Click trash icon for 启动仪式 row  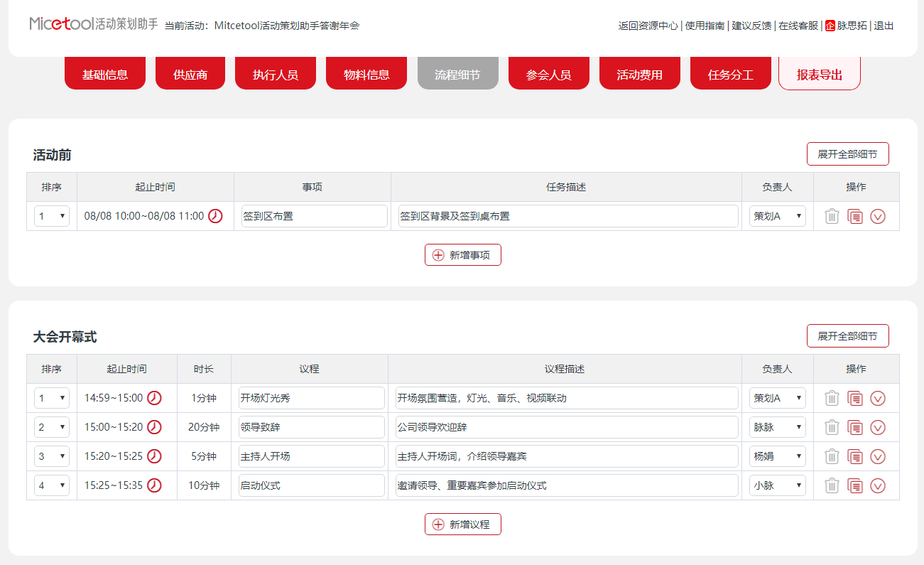pyautogui.click(x=832, y=485)
